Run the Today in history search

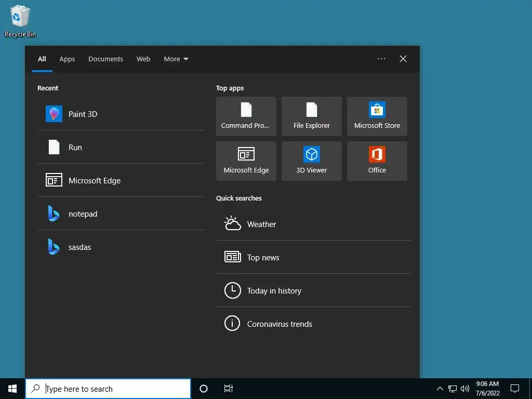click(x=314, y=290)
